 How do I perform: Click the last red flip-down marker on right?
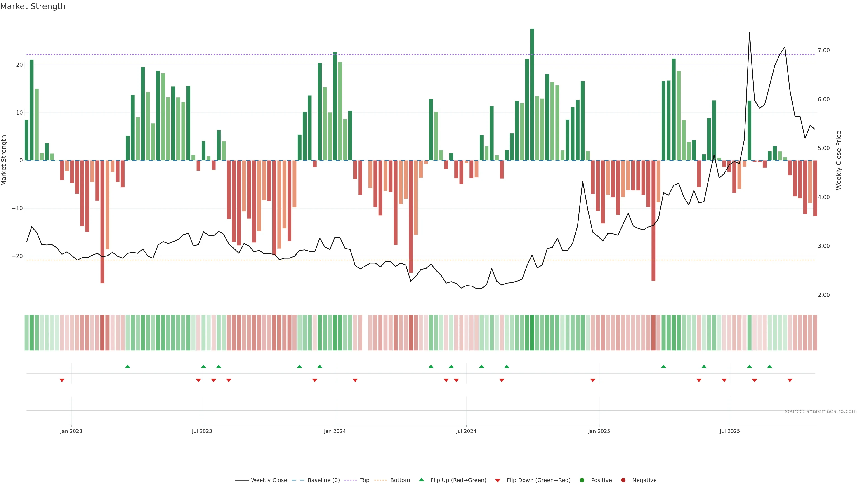[x=790, y=380]
